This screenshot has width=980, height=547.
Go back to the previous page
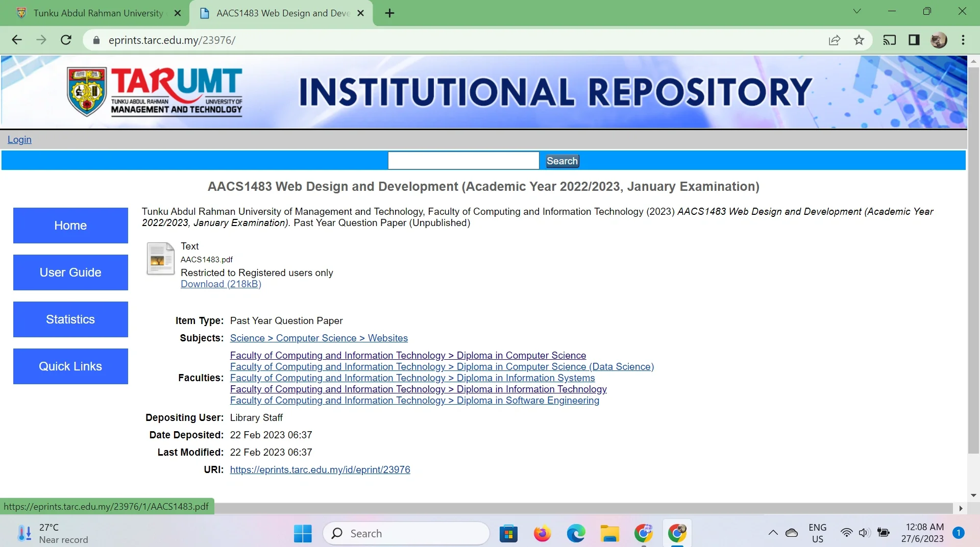tap(17, 40)
